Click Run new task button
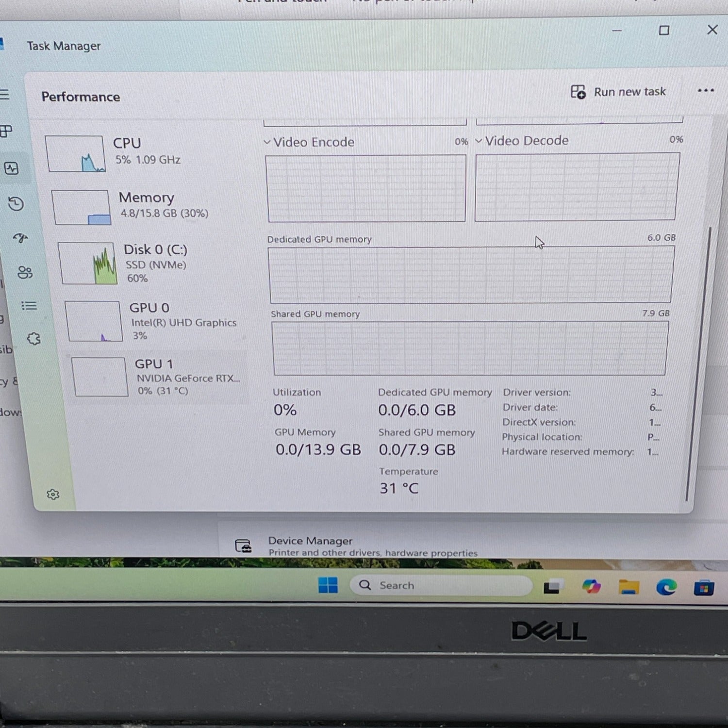Image resolution: width=728 pixels, height=728 pixels. 618,92
